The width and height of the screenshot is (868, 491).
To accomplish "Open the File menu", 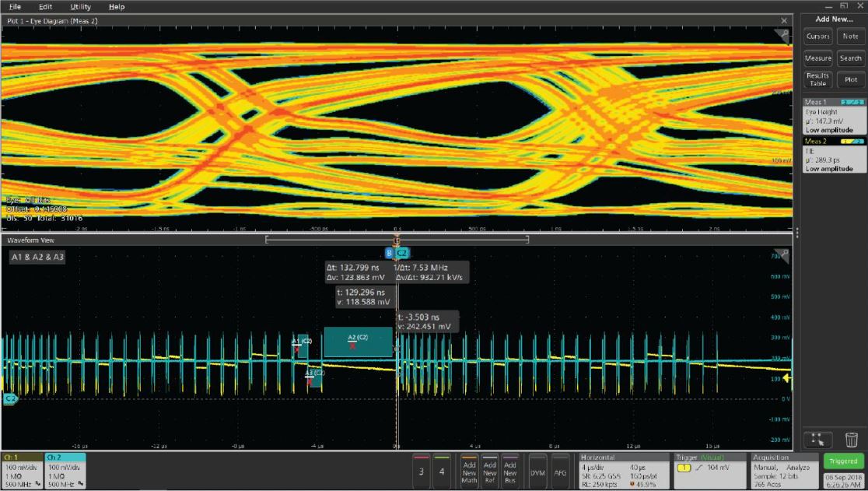I will 15,7.
